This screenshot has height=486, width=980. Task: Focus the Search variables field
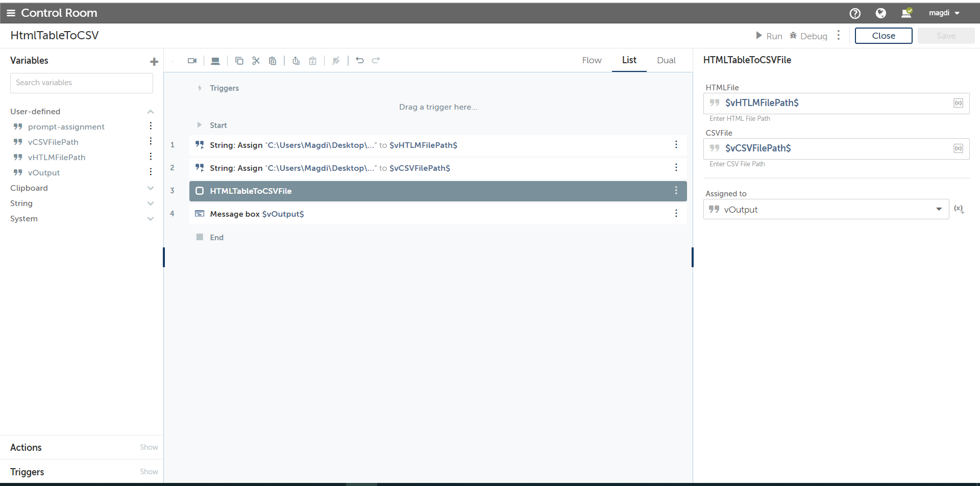click(x=82, y=83)
